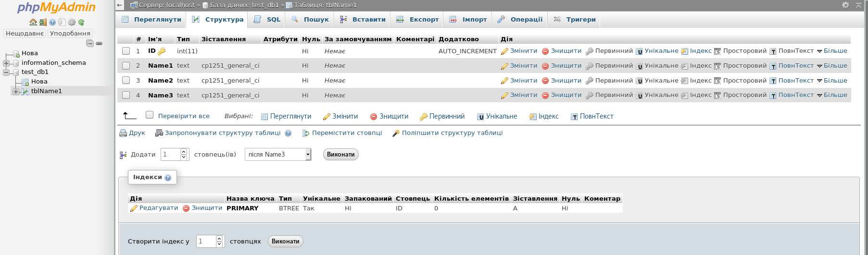The height and width of the screenshot is (255, 868).
Task: Click the printer icon labeled Друк
Action: coord(123,133)
